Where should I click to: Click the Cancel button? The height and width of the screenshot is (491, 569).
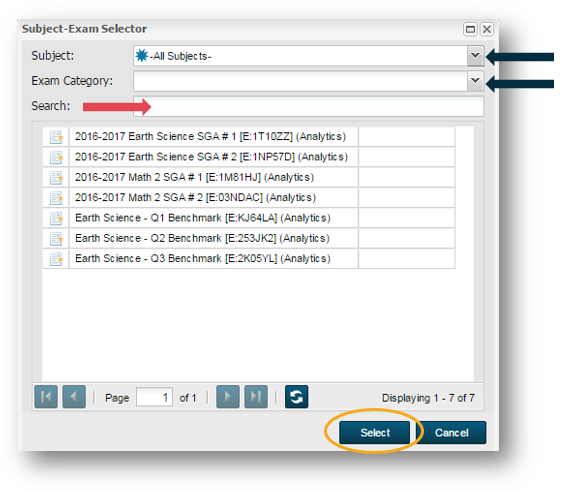tap(451, 433)
